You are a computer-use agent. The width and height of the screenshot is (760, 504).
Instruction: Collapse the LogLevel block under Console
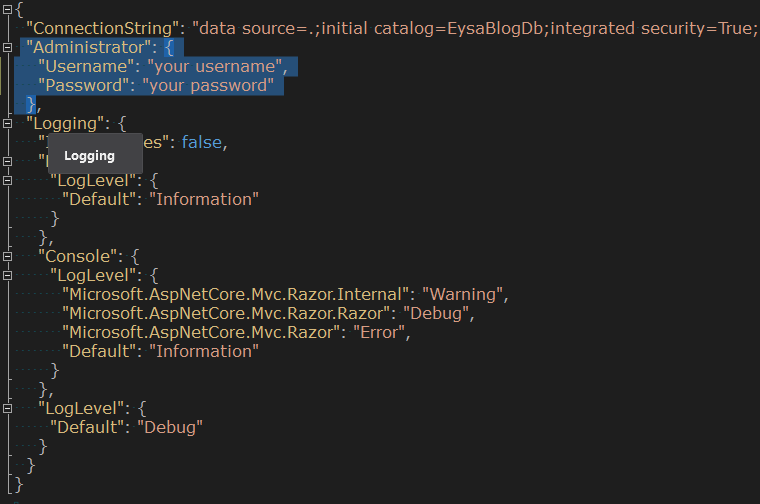(x=9, y=275)
